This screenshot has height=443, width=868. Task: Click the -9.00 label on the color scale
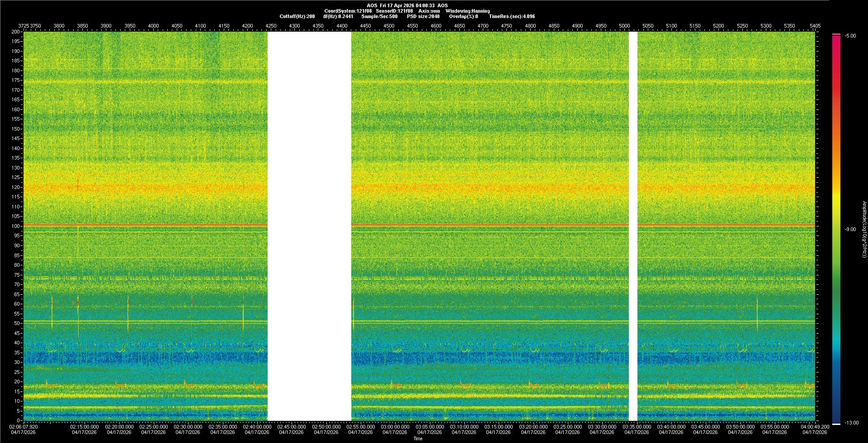[x=850, y=230]
